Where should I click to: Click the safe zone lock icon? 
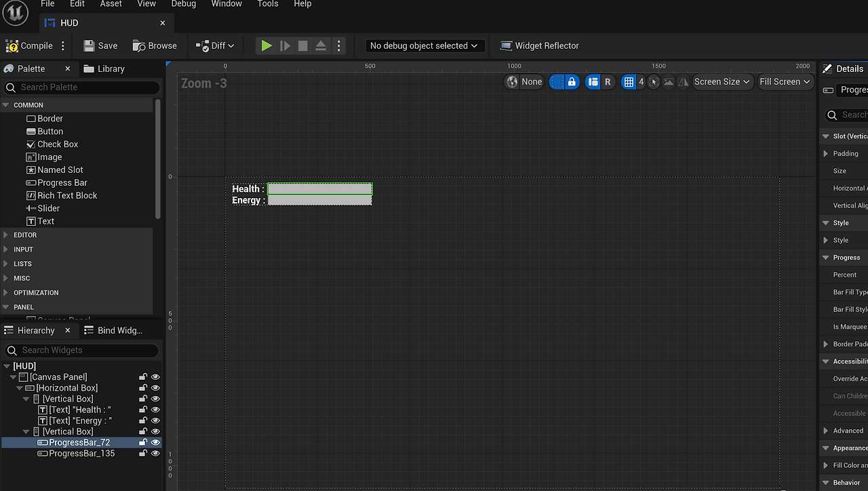click(572, 81)
